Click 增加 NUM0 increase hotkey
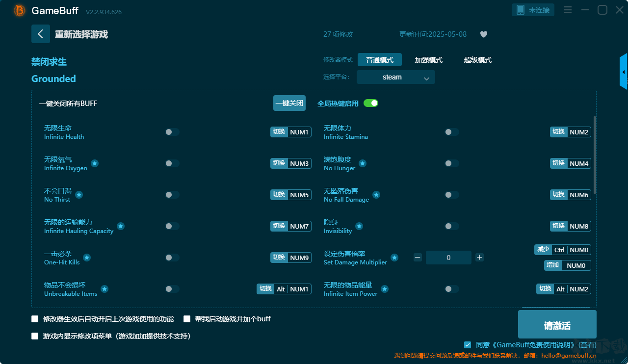628x364 pixels. point(568,265)
